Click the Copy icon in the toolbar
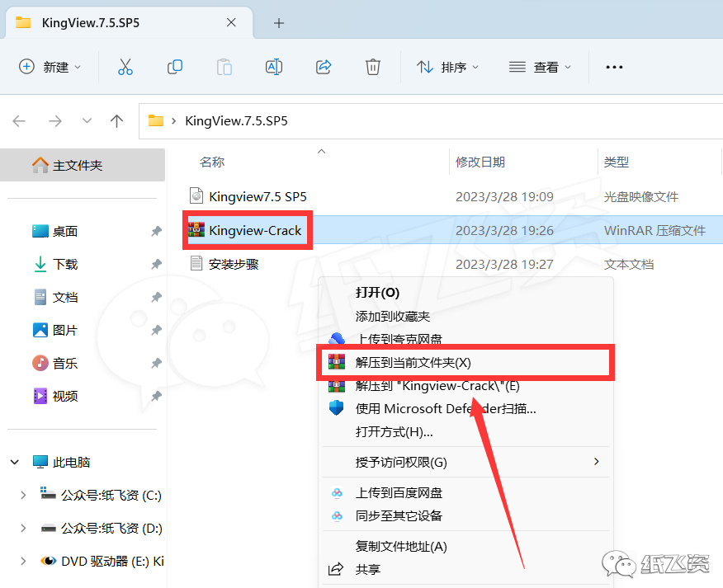Viewport: 723px width, 588px height. [x=175, y=68]
